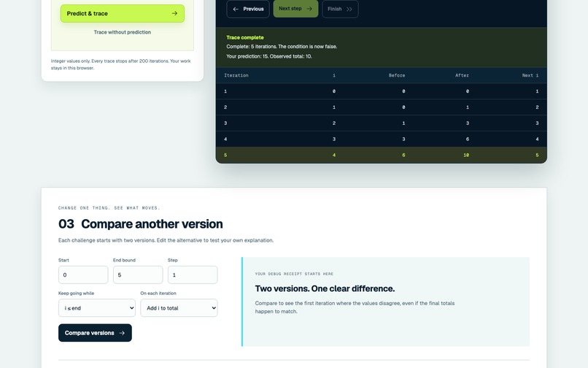The width and height of the screenshot is (588, 368).
Task: Select the Next i column header
Action: [530, 75]
